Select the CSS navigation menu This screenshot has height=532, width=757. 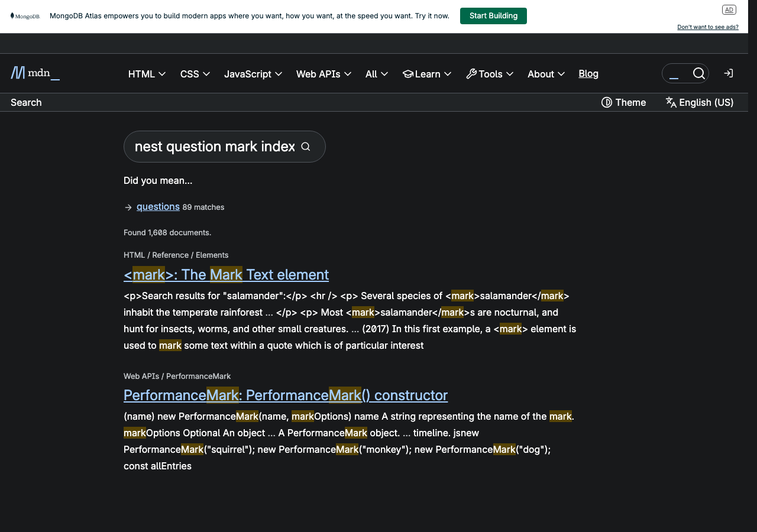click(x=195, y=74)
